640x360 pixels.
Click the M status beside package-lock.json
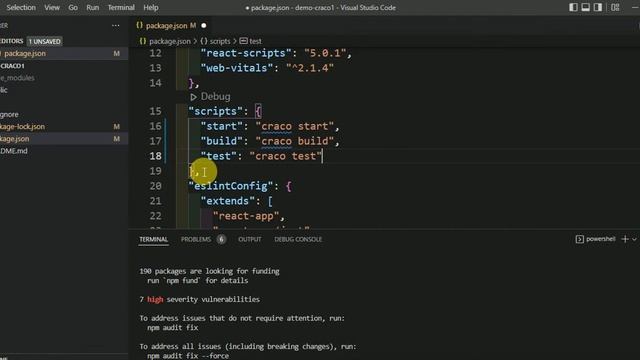click(x=117, y=127)
